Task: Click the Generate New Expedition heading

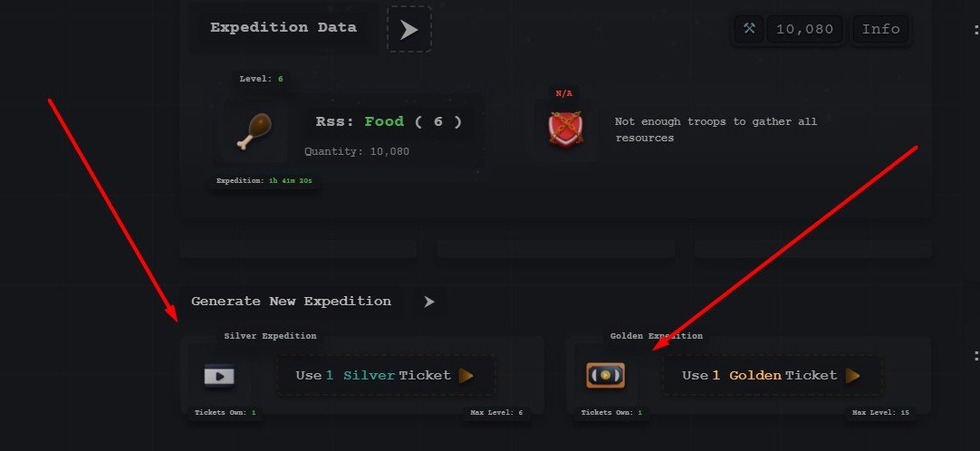Action: click(291, 302)
